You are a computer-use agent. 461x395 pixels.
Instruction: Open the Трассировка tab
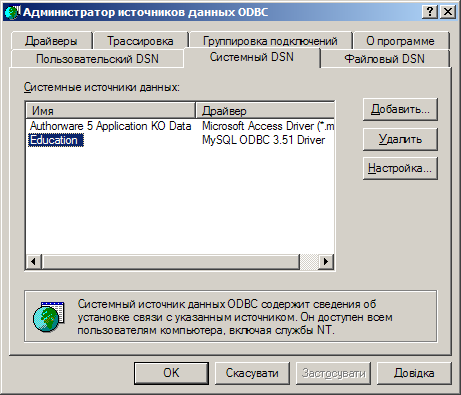click(140, 41)
